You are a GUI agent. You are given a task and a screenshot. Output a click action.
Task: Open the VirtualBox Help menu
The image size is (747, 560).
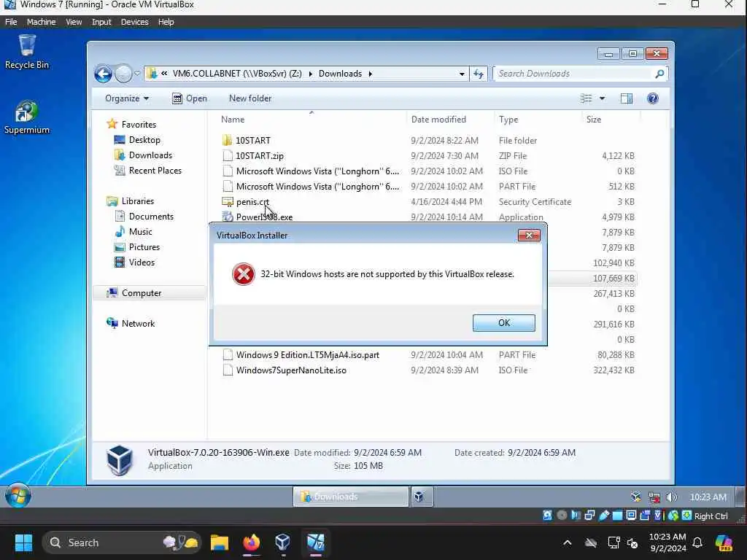pos(166,22)
